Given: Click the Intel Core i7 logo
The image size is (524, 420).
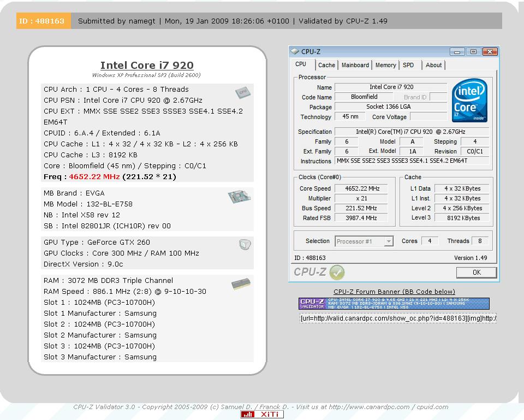Looking at the screenshot, I should point(469,100).
